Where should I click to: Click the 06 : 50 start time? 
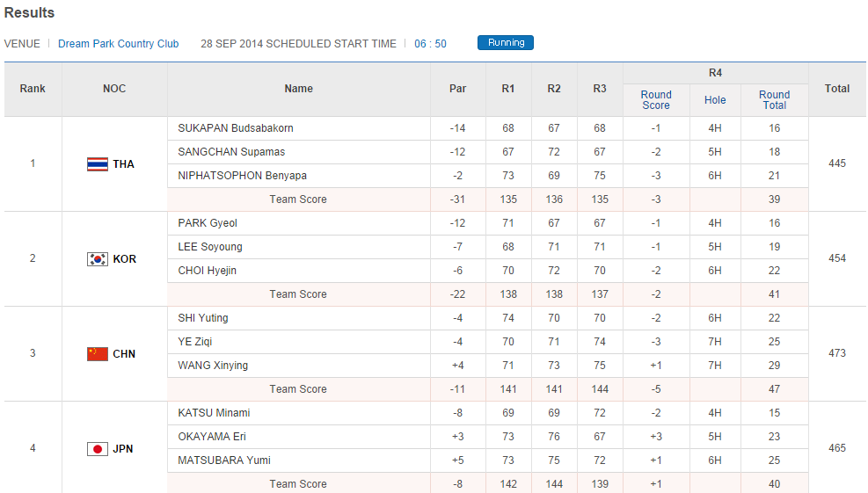click(x=430, y=44)
